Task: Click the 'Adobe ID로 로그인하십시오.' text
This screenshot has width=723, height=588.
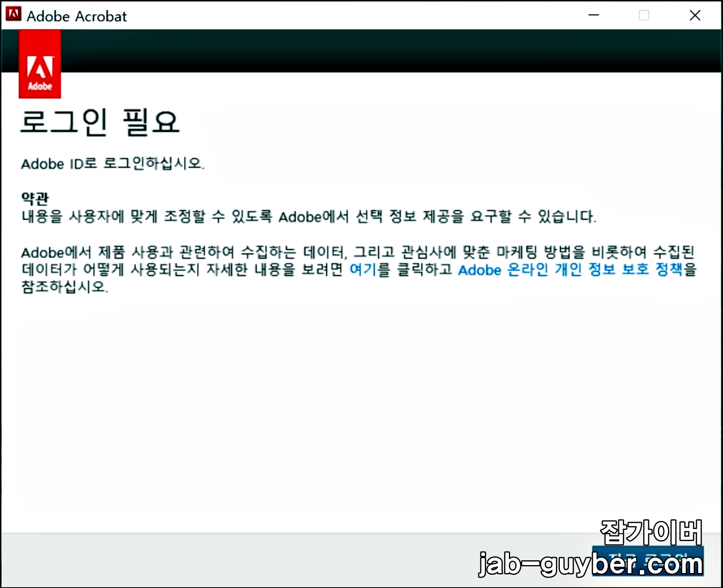Action: pyautogui.click(x=113, y=163)
